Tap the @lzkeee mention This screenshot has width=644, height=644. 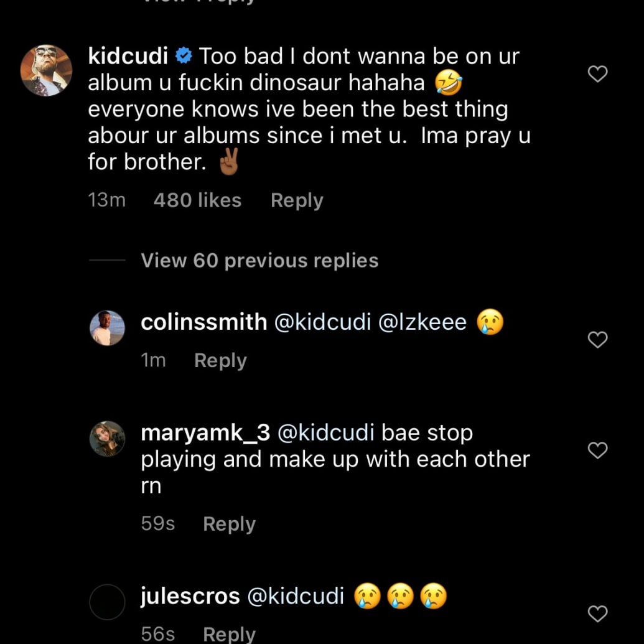pyautogui.click(x=422, y=322)
